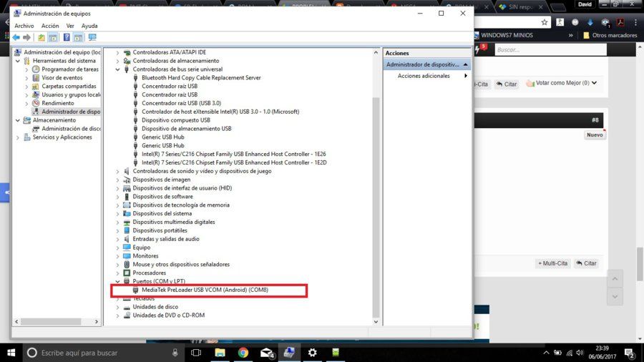Click the Nuevo button in browser

pos(595,135)
